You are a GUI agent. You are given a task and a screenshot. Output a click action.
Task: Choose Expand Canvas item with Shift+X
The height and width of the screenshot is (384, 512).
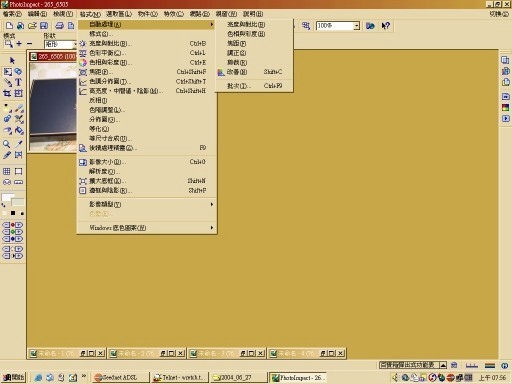147,181
